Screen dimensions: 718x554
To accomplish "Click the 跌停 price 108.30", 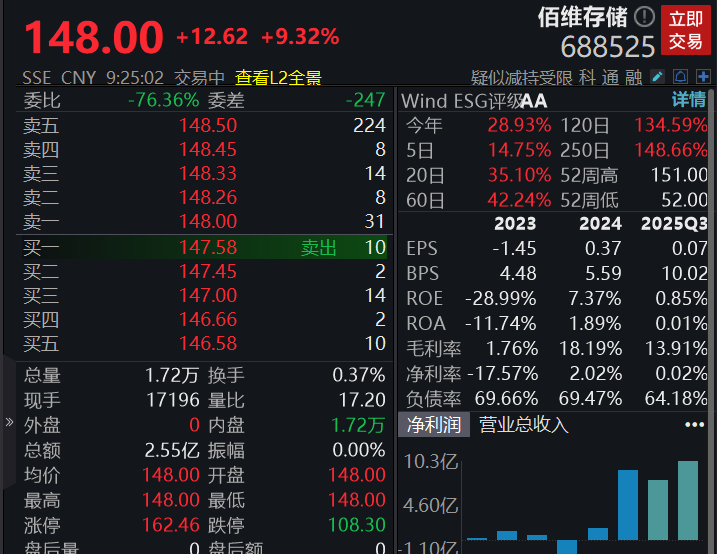I will coord(357,525).
